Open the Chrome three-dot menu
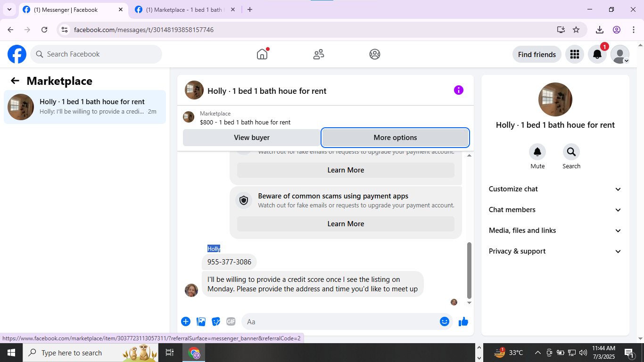 634,30
